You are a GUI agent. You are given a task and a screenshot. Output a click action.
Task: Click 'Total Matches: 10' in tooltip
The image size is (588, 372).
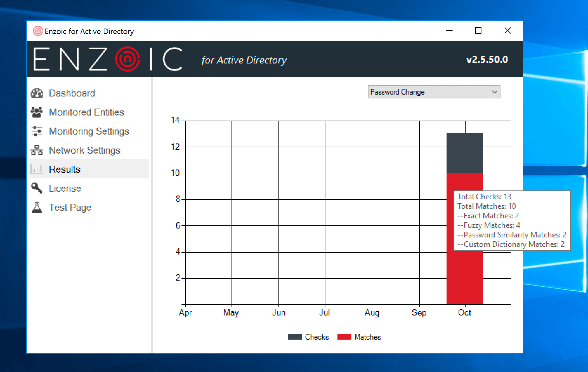[487, 206]
